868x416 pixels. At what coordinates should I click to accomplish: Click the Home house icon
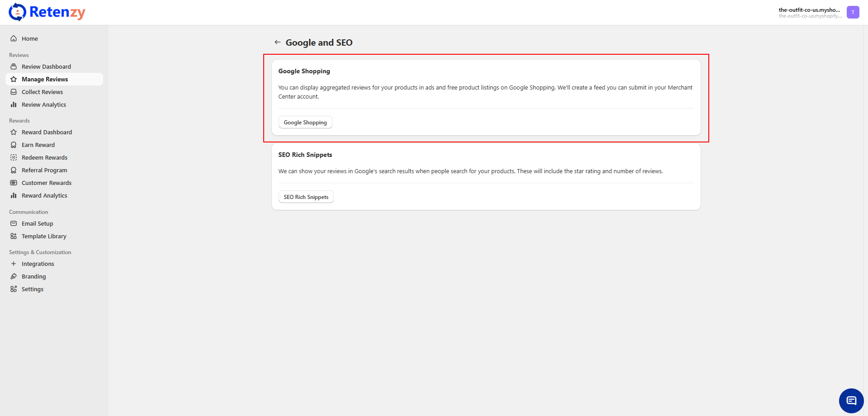tap(14, 39)
